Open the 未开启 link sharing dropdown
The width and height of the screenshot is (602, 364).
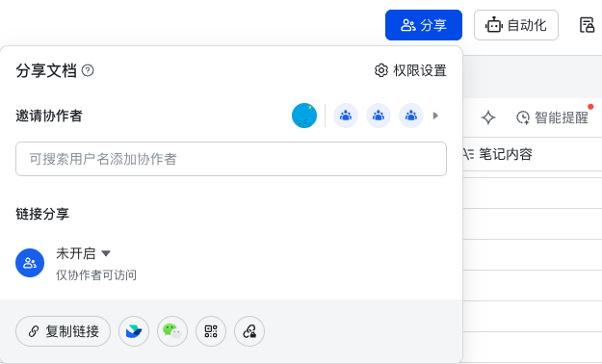pos(83,253)
